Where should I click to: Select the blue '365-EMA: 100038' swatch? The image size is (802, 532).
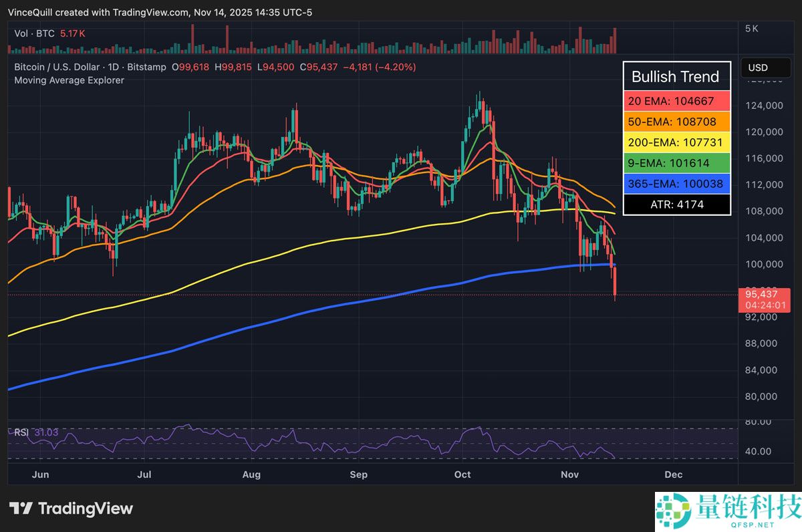click(x=676, y=184)
